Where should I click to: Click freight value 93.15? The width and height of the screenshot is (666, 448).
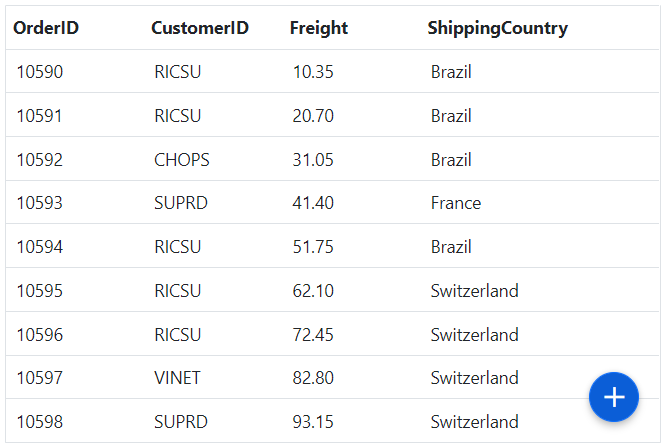click(313, 422)
